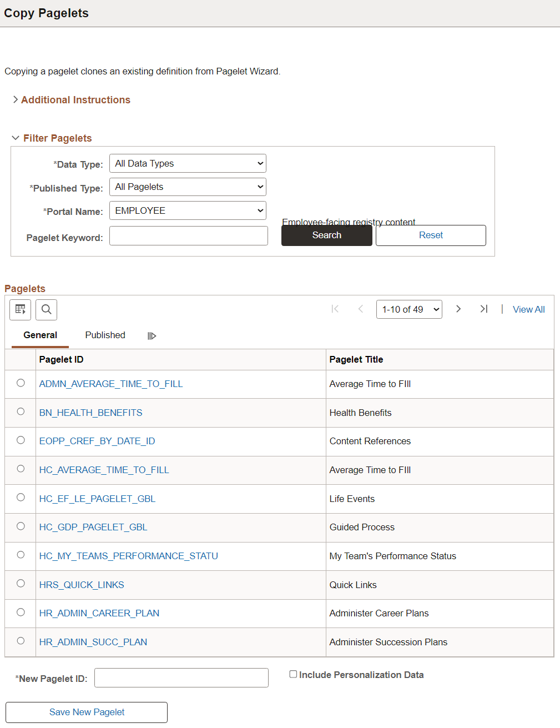Go to next page arrow
Image resolution: width=560 pixels, height=728 pixels.
[x=458, y=309]
